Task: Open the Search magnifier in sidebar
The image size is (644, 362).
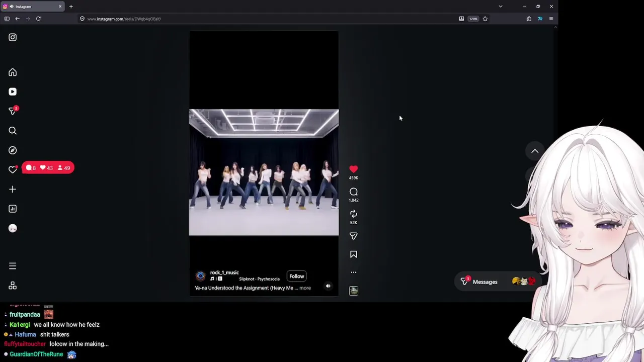Action: pos(13,131)
